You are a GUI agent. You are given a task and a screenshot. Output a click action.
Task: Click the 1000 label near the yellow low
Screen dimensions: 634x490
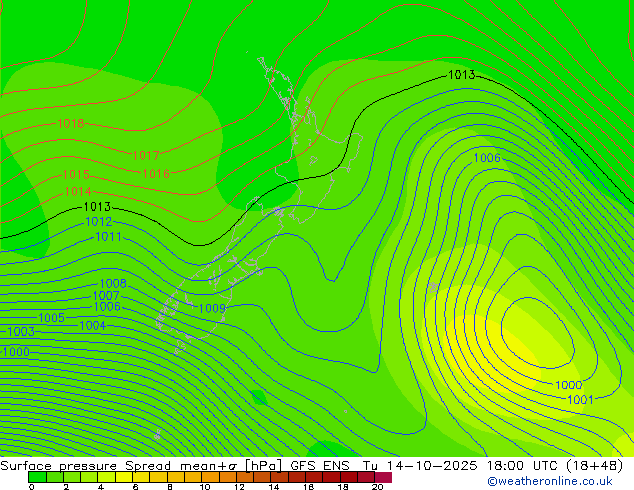click(569, 385)
